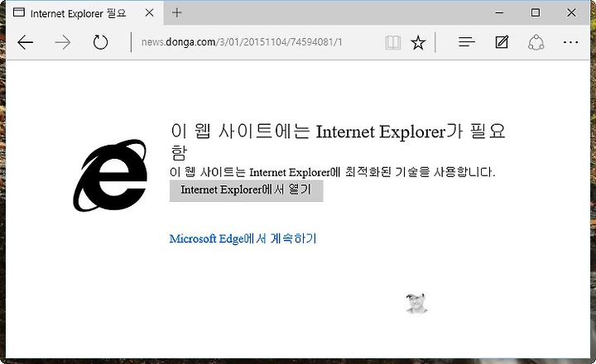
Task: Click Microsoft Edge에서 계속하기 link
Action: (x=243, y=238)
